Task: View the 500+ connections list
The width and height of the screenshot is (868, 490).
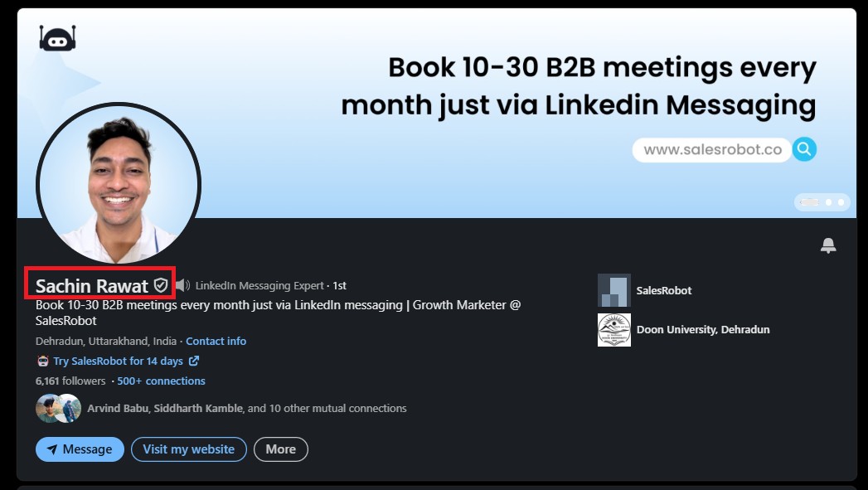Action: 161,381
